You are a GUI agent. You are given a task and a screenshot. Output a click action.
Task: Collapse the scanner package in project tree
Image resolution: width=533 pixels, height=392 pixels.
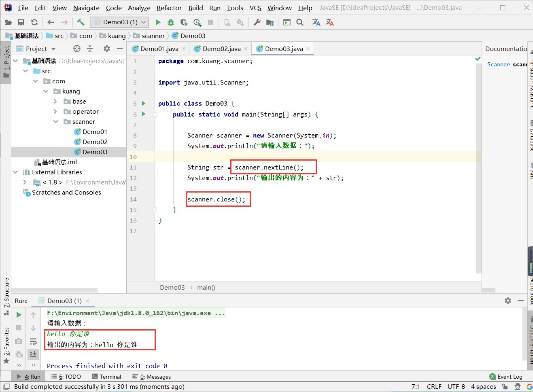pos(55,122)
